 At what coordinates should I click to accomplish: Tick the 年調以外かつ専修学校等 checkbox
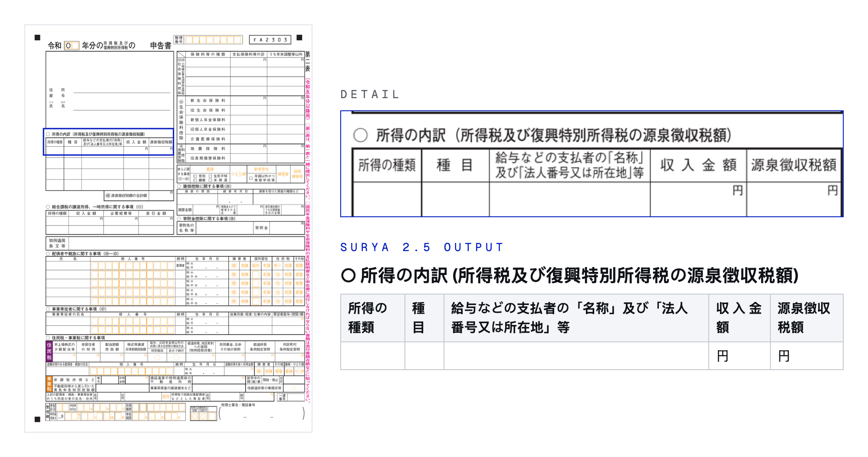click(x=251, y=178)
